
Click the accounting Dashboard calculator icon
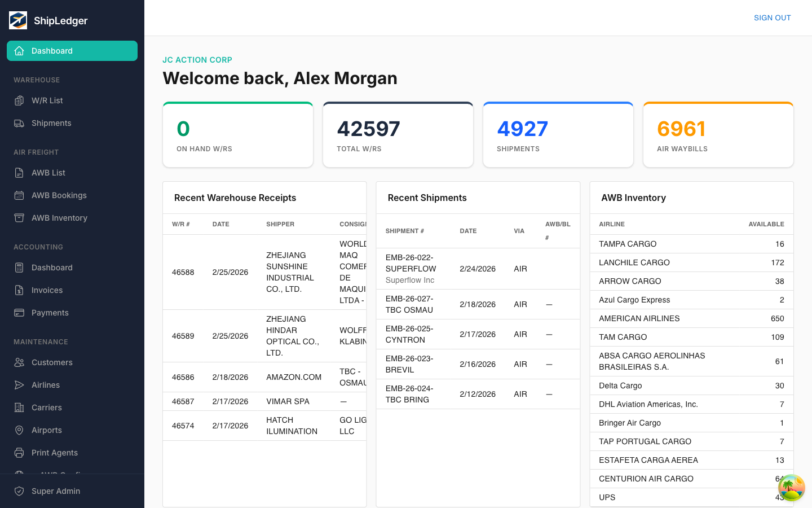point(19,268)
